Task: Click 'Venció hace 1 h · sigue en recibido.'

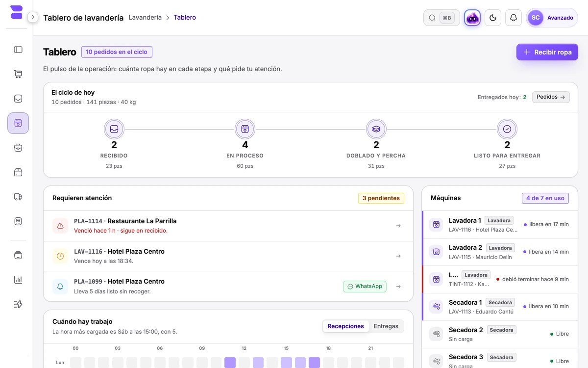Action: click(121, 231)
